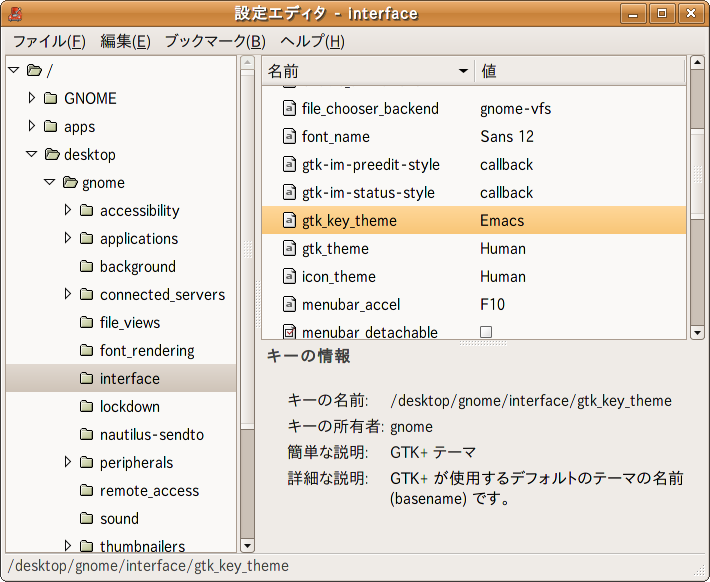This screenshot has width=710, height=582.
Task: Click the string key icon beside gtk-im-status-style
Action: 289,192
